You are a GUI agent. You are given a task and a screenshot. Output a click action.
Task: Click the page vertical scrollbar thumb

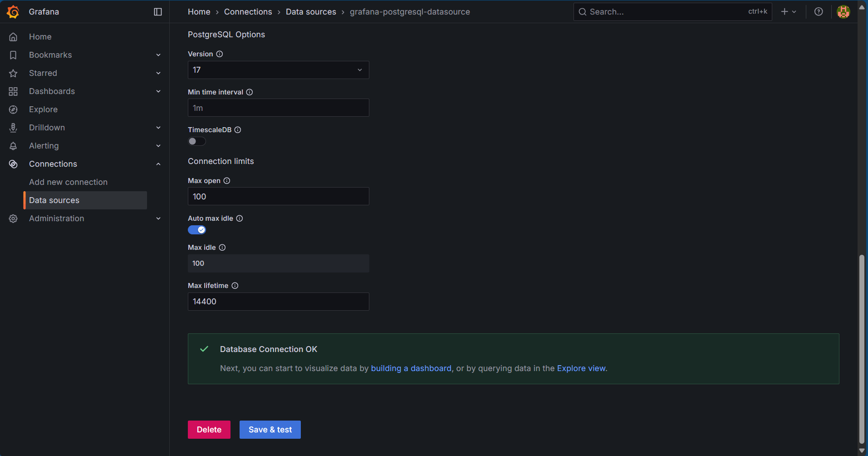coord(862,349)
